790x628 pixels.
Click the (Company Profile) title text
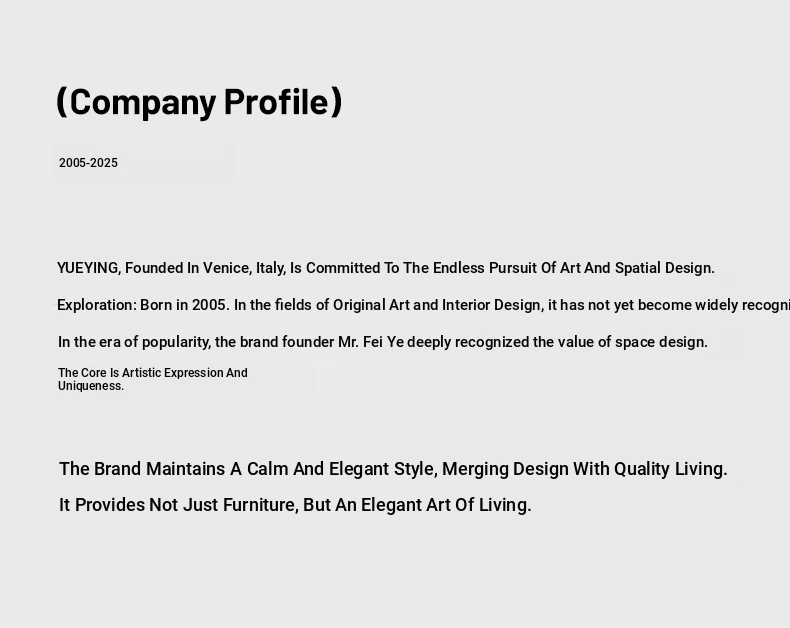click(199, 101)
